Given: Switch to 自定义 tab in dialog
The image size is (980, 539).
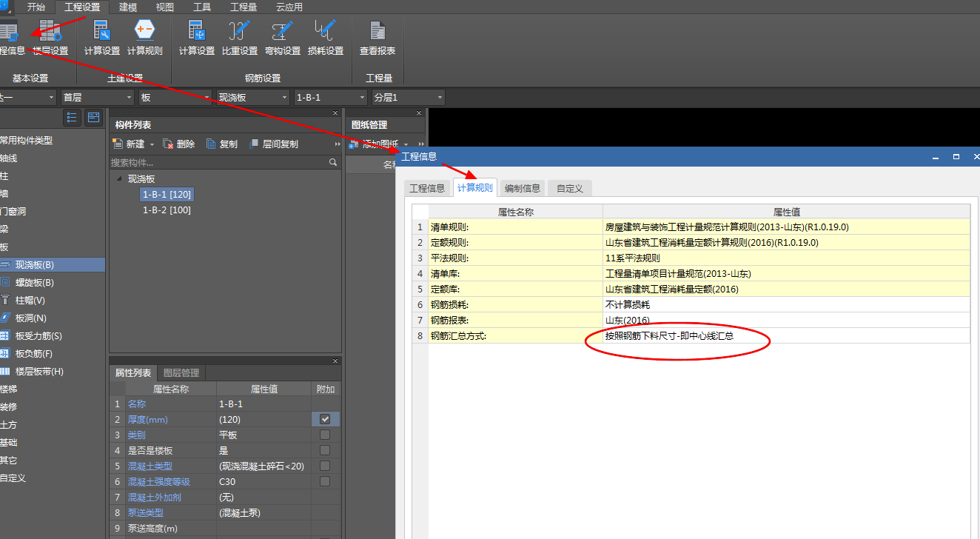Looking at the screenshot, I should [x=570, y=188].
